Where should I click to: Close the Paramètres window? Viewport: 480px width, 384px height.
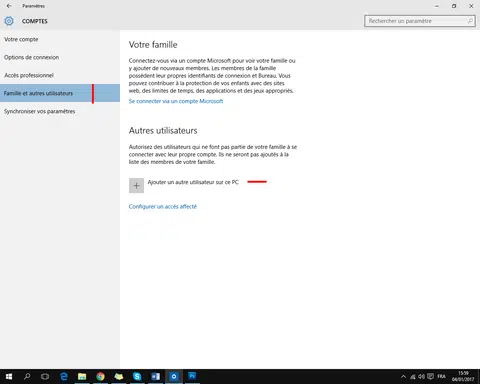click(471, 6)
